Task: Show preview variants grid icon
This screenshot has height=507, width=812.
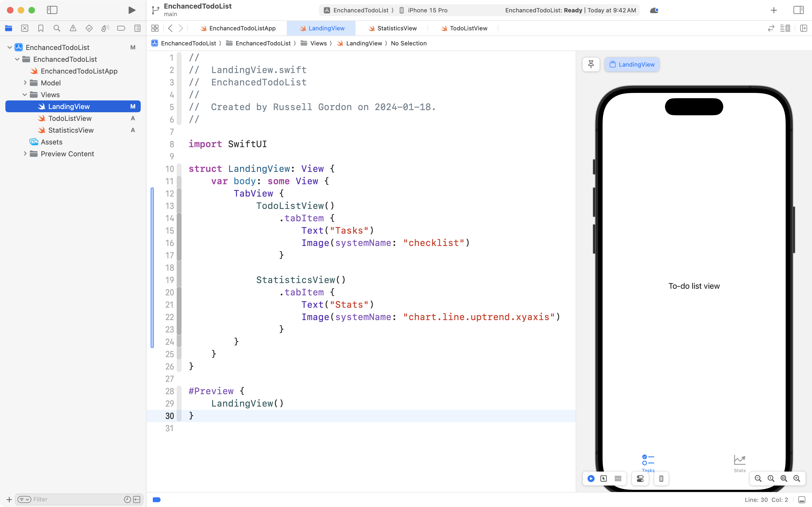Action: (618, 479)
